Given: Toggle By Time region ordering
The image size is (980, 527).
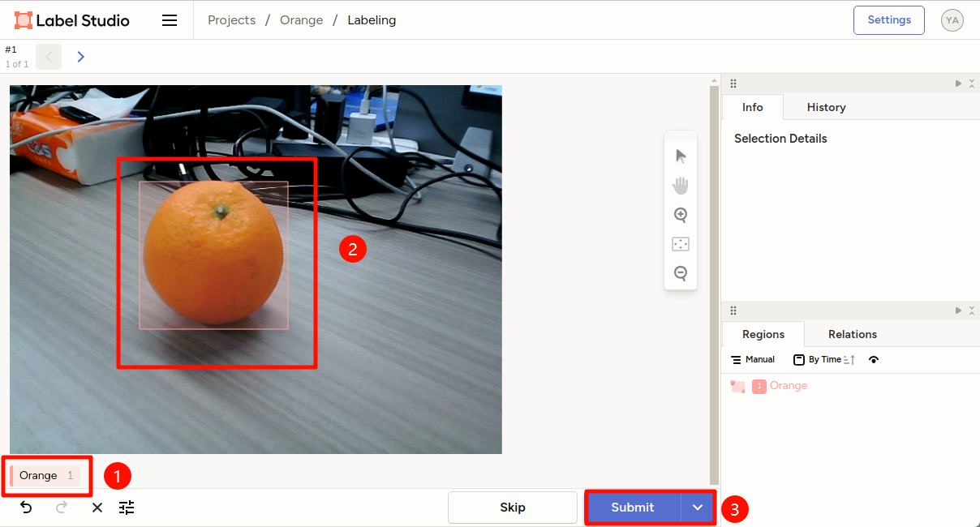Looking at the screenshot, I should (824, 360).
